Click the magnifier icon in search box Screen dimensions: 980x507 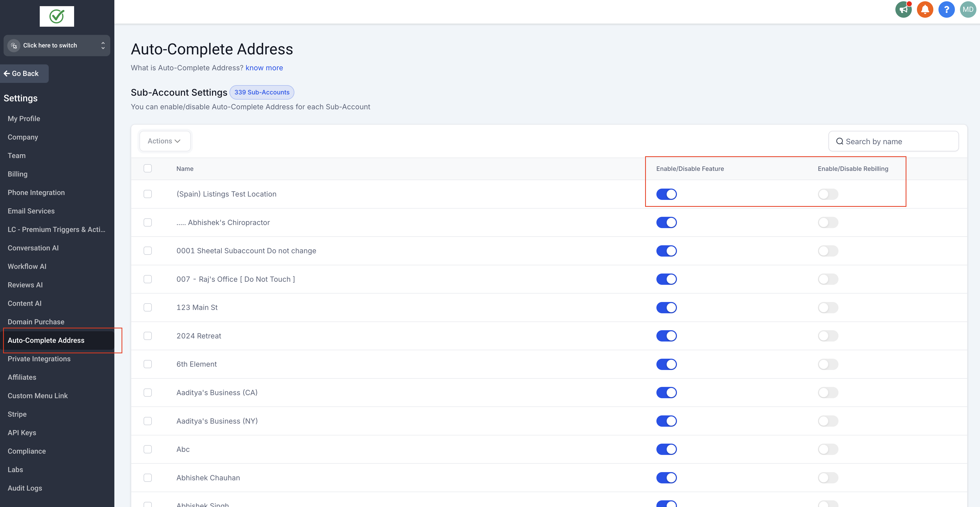(x=839, y=142)
